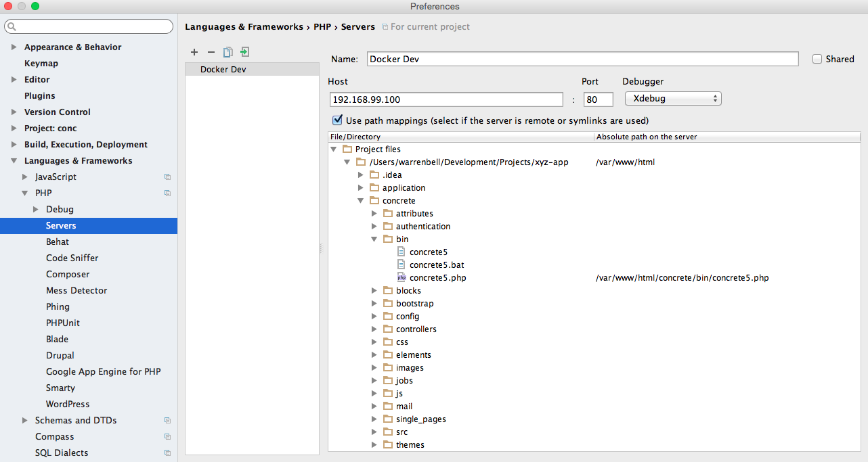Click the search magnifier icon
Image resolution: width=868 pixels, height=462 pixels.
point(12,26)
